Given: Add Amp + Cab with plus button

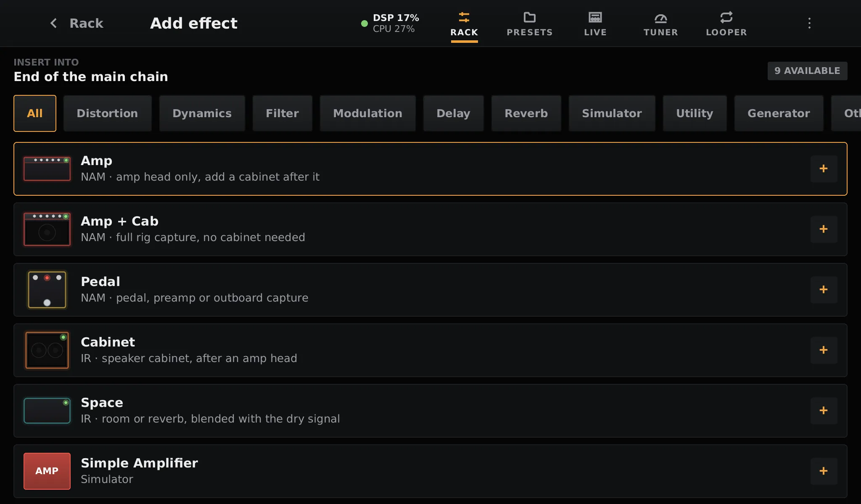Looking at the screenshot, I should coord(824,229).
